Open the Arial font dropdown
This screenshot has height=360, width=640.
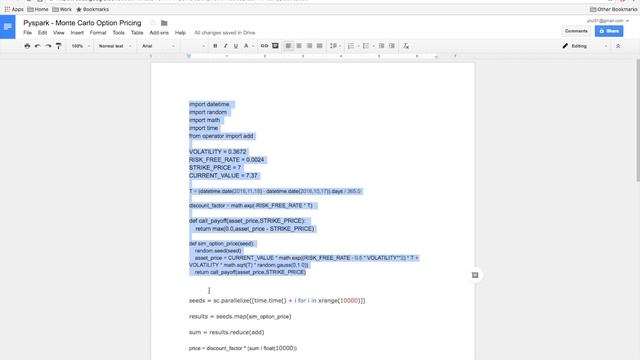coord(158,46)
